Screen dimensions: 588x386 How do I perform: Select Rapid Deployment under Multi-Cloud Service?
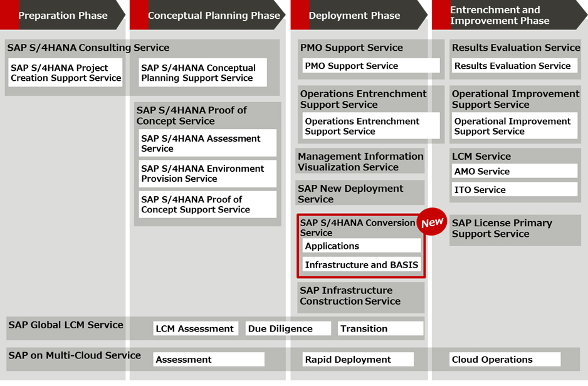click(357, 360)
